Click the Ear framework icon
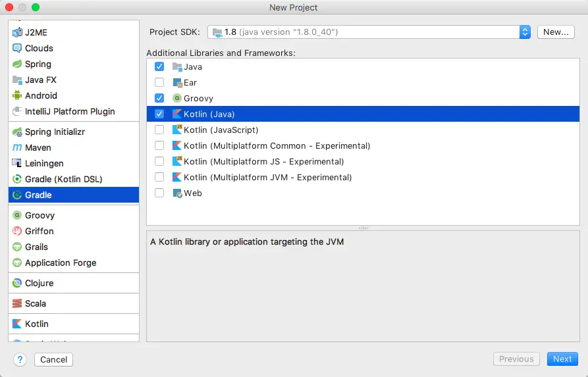The image size is (588, 377). pyautogui.click(x=177, y=82)
